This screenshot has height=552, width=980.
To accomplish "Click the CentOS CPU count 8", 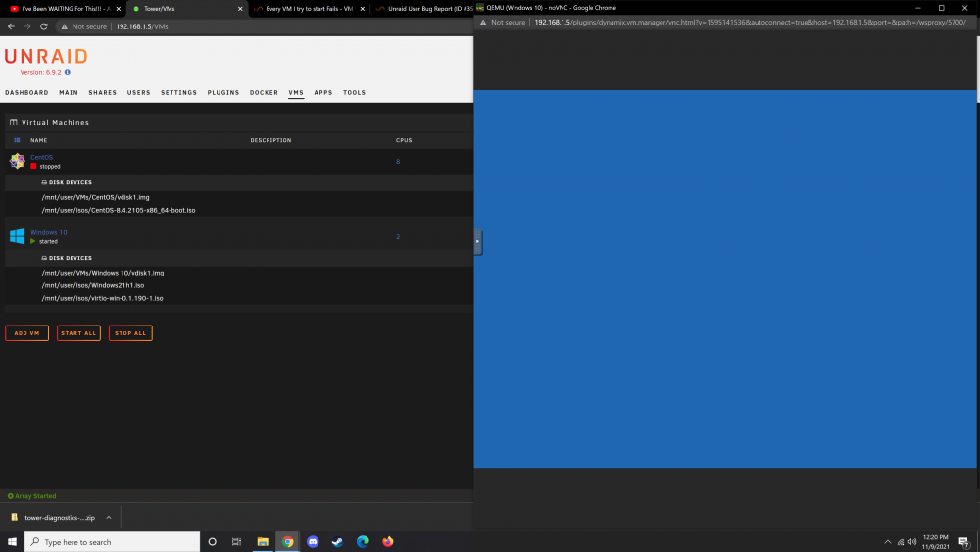I will coord(398,162).
